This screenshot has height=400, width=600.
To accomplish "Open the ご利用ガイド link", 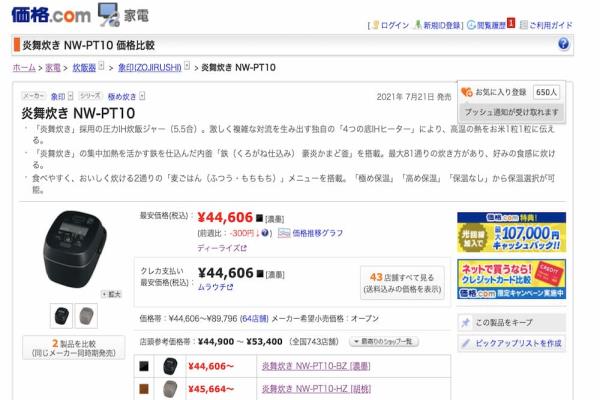I will click(x=551, y=25).
